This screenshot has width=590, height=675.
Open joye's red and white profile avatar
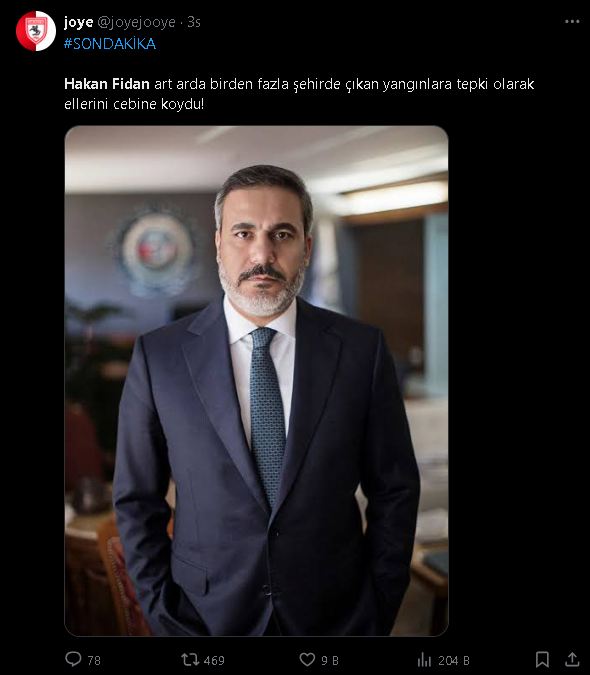coord(36,31)
